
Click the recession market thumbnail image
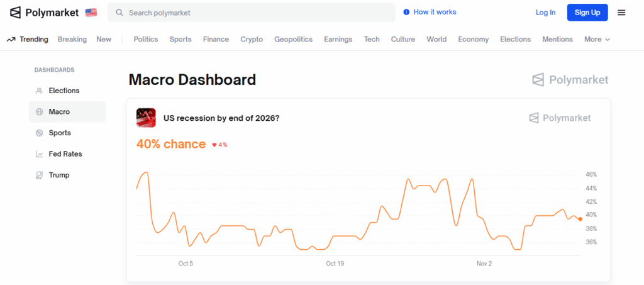point(146,118)
